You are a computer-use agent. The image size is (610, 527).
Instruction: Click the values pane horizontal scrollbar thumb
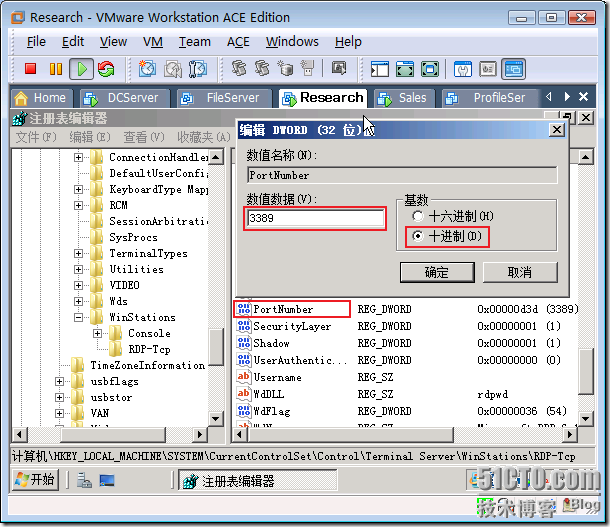351,434
